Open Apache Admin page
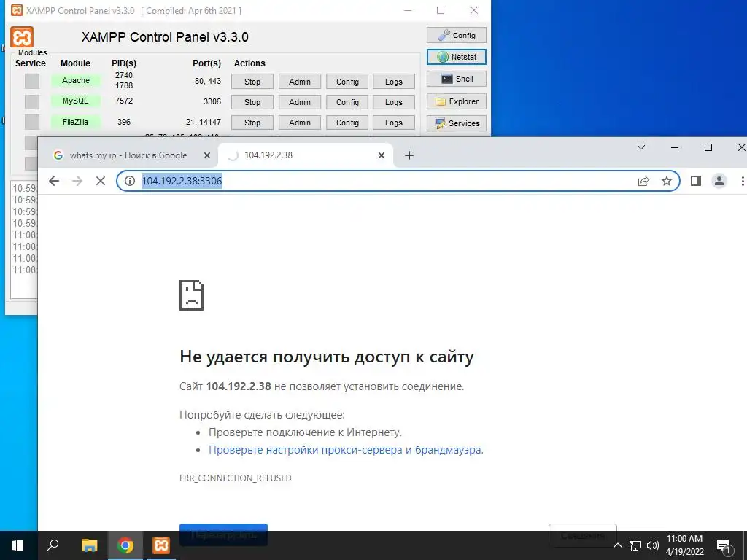Image resolution: width=747 pixels, height=560 pixels. [x=300, y=82]
